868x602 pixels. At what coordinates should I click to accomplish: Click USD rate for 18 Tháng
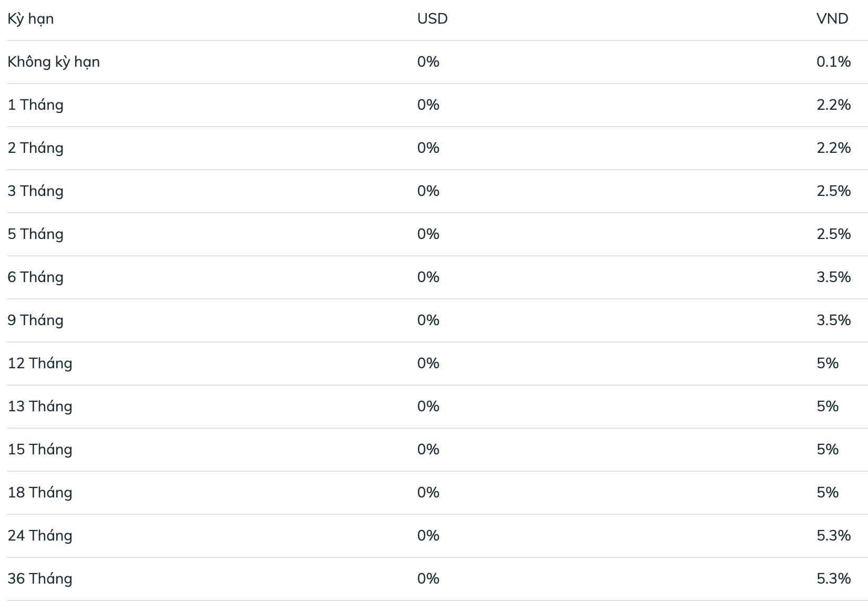click(x=428, y=493)
